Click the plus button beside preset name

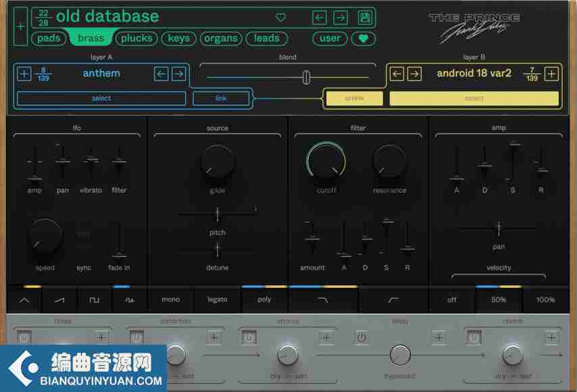tap(20, 26)
